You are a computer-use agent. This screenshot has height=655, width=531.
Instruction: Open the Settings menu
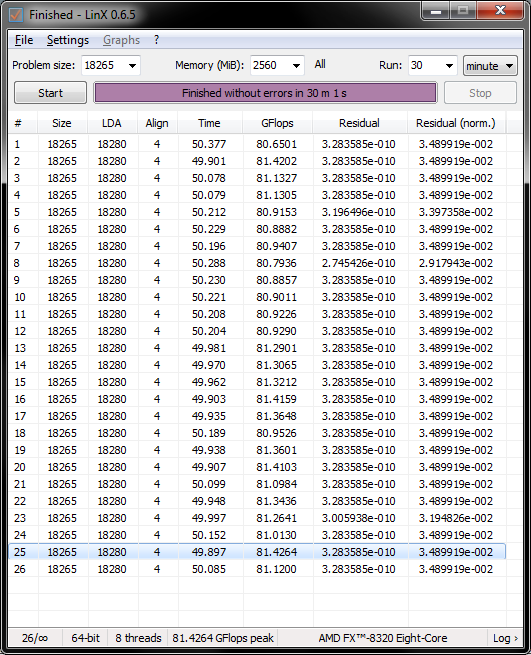tap(68, 40)
